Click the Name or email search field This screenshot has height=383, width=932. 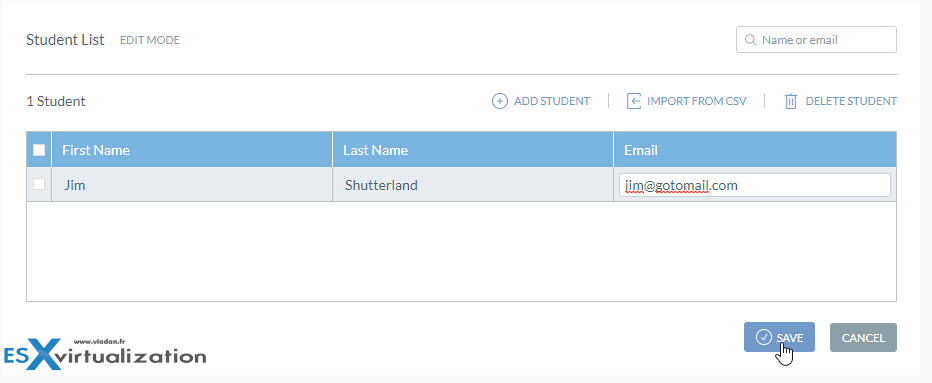pos(816,40)
